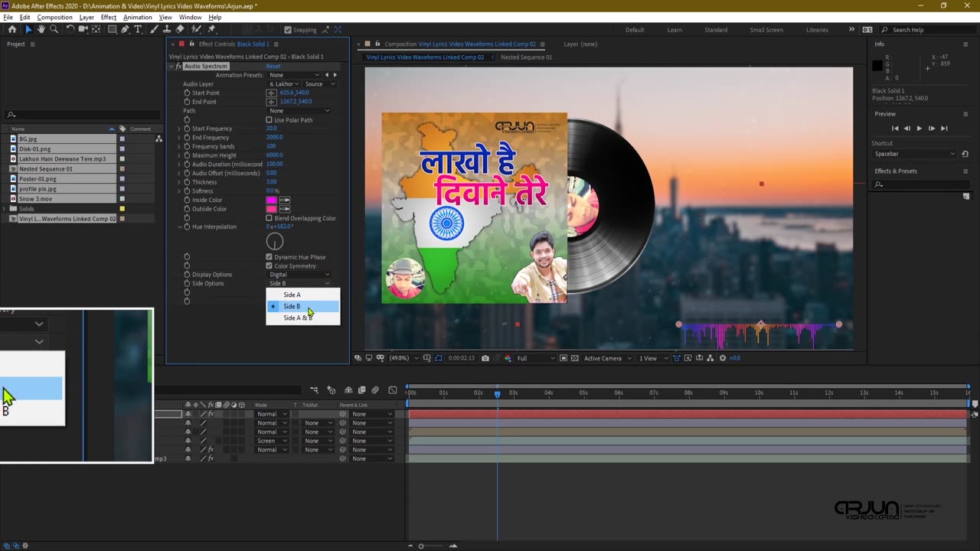980x551 pixels.
Task: Adjust the Hue Interpolation dial
Action: [x=275, y=242]
